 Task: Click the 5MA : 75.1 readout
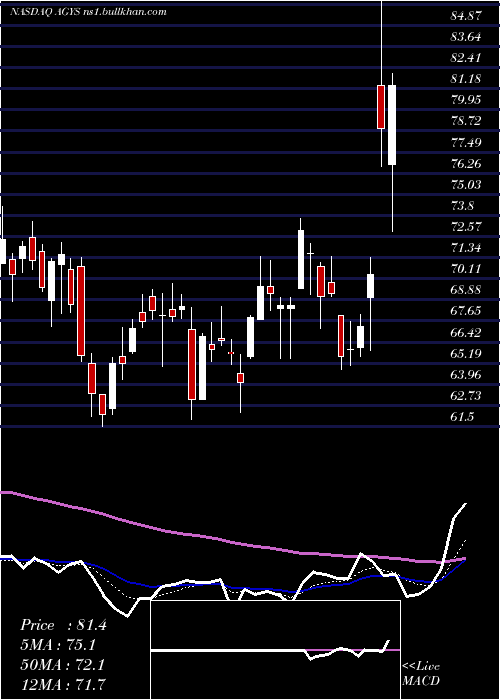click(58, 645)
